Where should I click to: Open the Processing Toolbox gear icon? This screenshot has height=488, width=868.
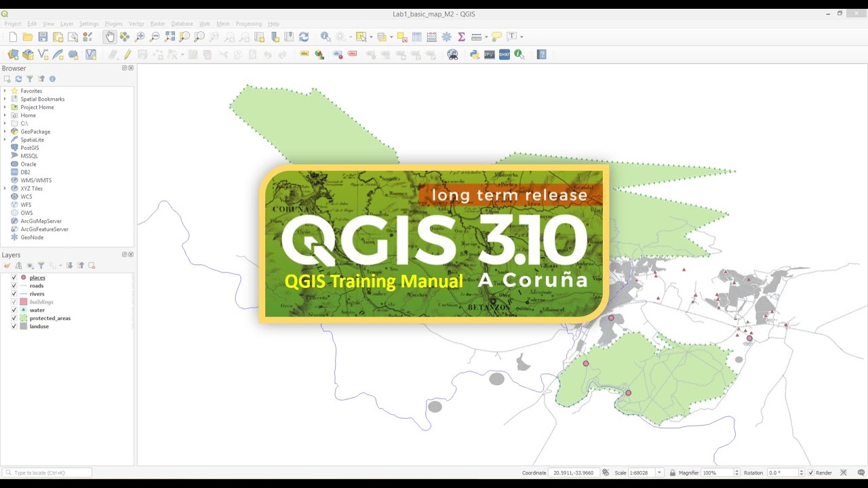tap(447, 37)
